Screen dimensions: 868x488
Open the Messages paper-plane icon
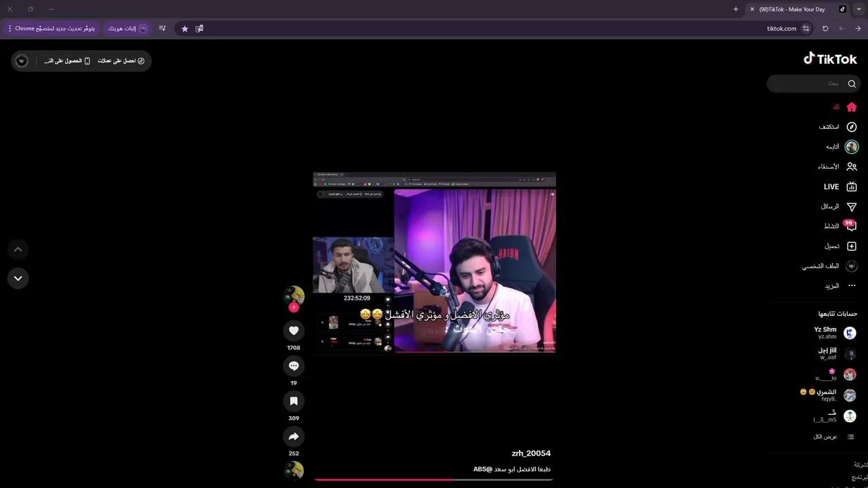[x=852, y=207]
